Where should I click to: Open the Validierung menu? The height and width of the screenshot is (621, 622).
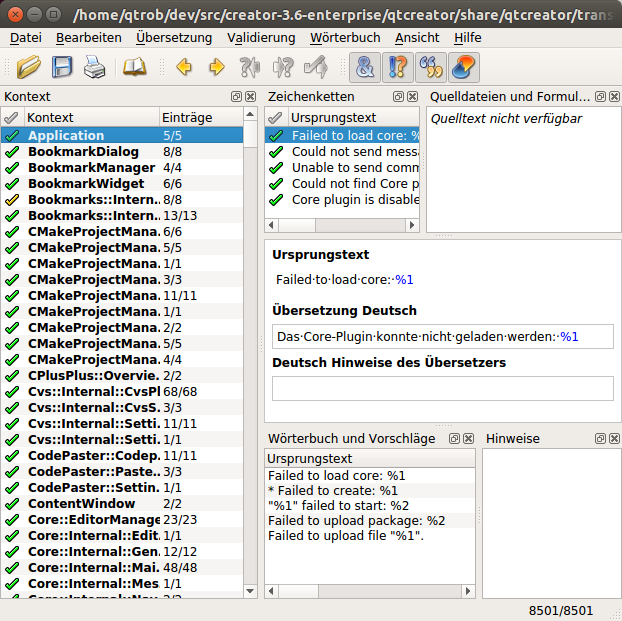[x=261, y=37]
